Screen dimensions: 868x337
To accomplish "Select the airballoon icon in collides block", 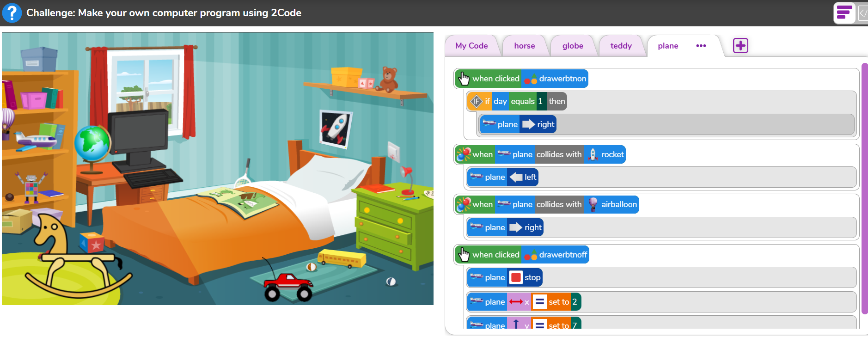I will tap(593, 204).
